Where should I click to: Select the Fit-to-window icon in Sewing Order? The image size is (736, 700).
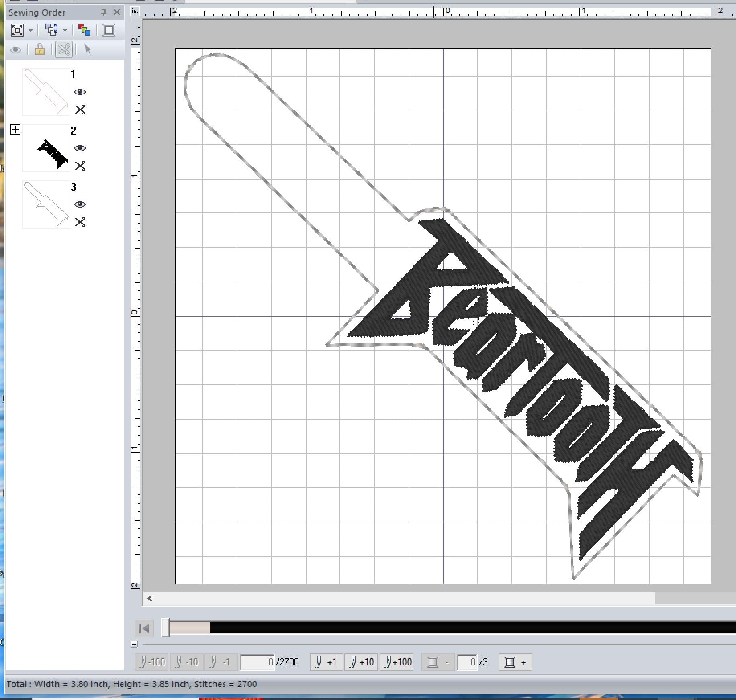point(17,30)
